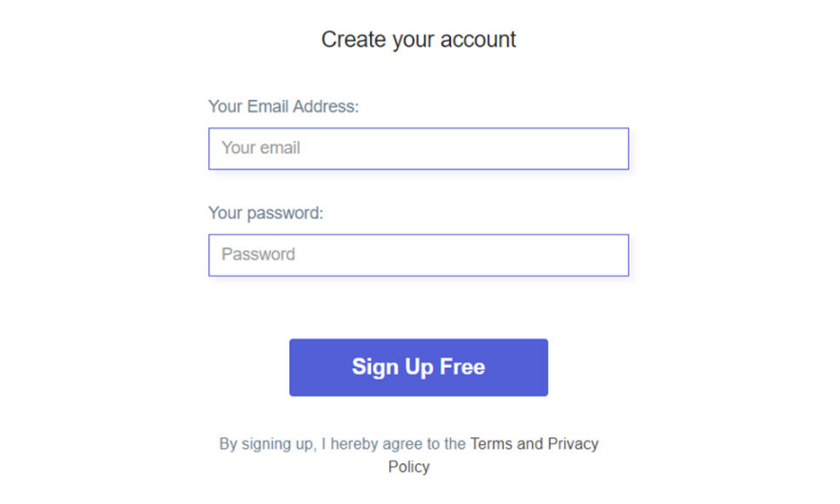Click the "By signing up" agreement text
Screen dimensions: 840x504
[267, 444]
